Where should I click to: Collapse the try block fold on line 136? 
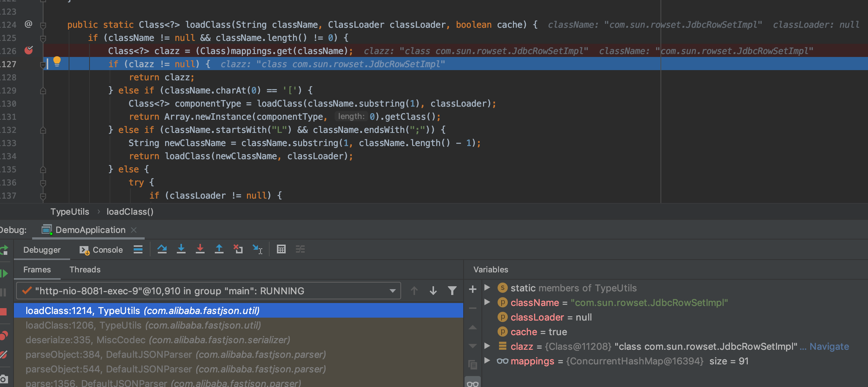[43, 183]
